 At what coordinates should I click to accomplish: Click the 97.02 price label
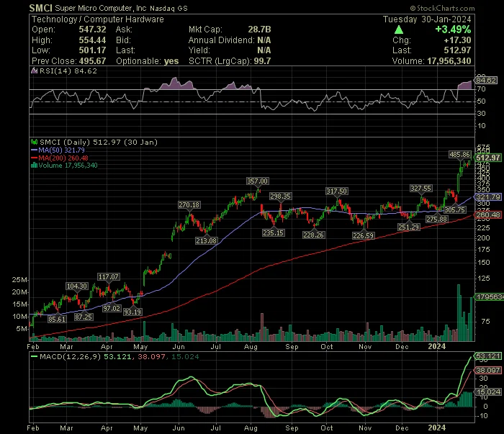coord(112,309)
